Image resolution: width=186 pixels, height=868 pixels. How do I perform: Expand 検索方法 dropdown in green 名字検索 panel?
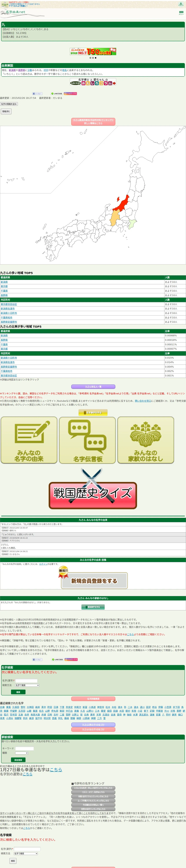coord(27,685)
